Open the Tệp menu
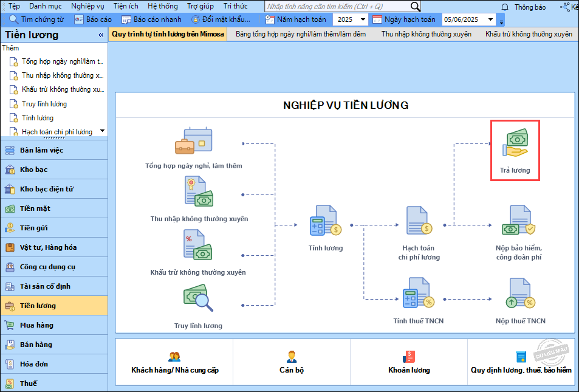 coord(14,6)
